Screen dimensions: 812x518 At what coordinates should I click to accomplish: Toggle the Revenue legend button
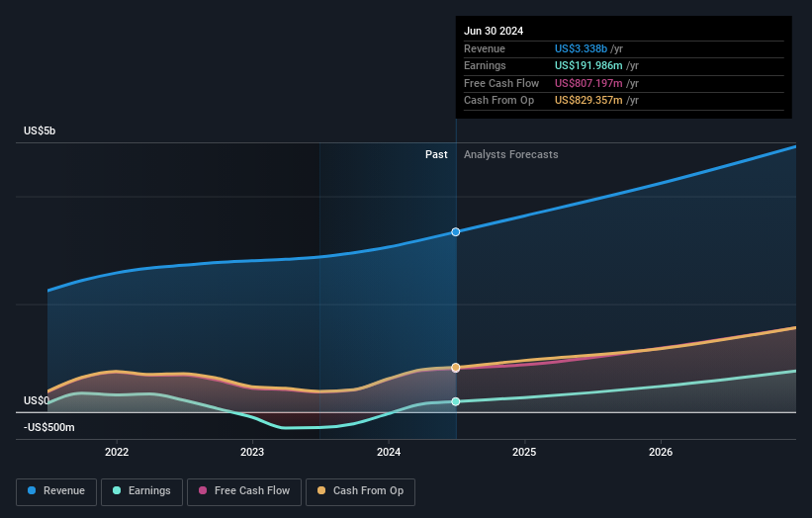point(56,491)
